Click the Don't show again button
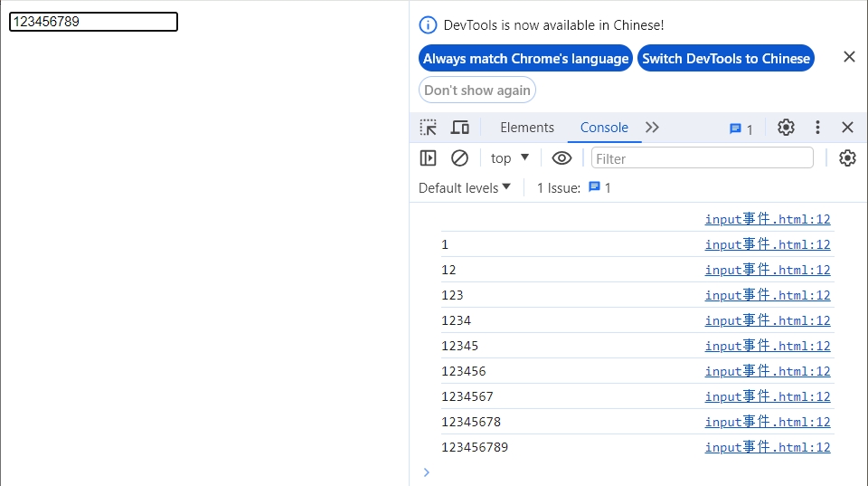868x486 pixels. coord(477,91)
